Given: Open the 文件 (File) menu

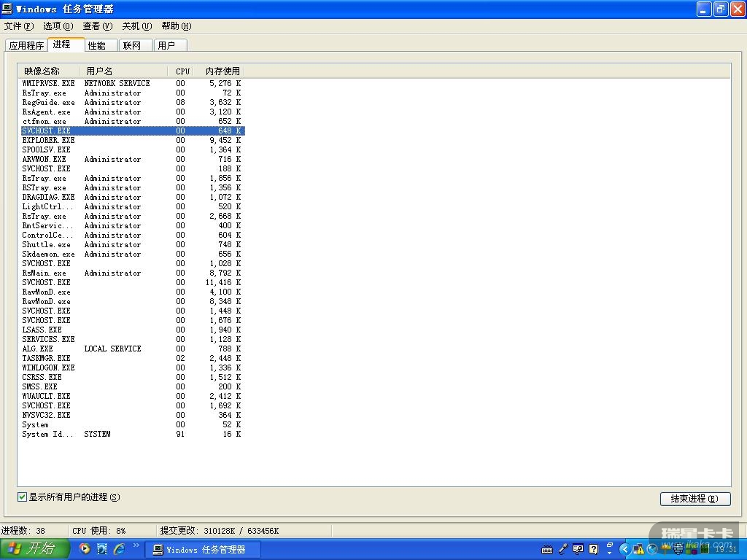Looking at the screenshot, I should click(x=19, y=26).
